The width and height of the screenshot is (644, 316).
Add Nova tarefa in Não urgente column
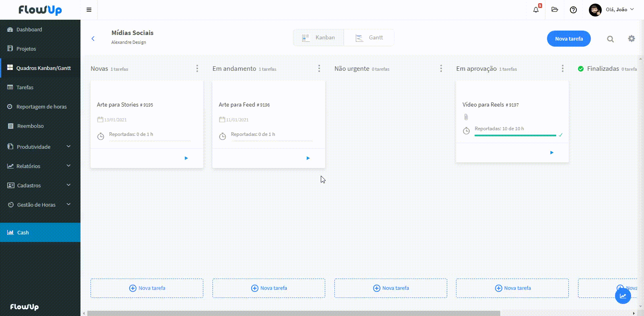pos(391,288)
